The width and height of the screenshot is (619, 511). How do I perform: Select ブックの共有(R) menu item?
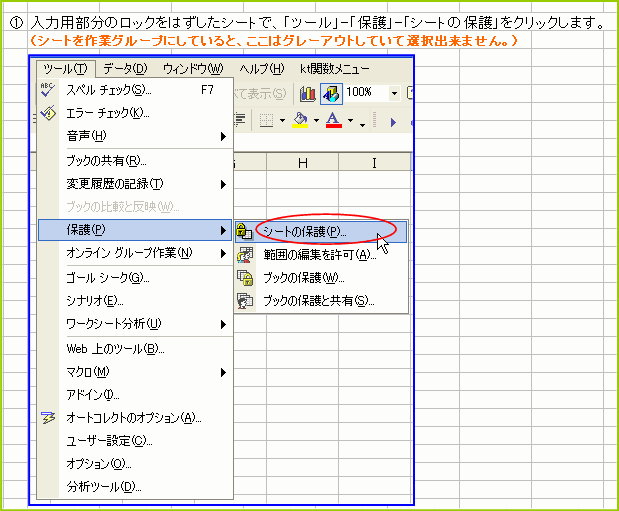point(135,161)
